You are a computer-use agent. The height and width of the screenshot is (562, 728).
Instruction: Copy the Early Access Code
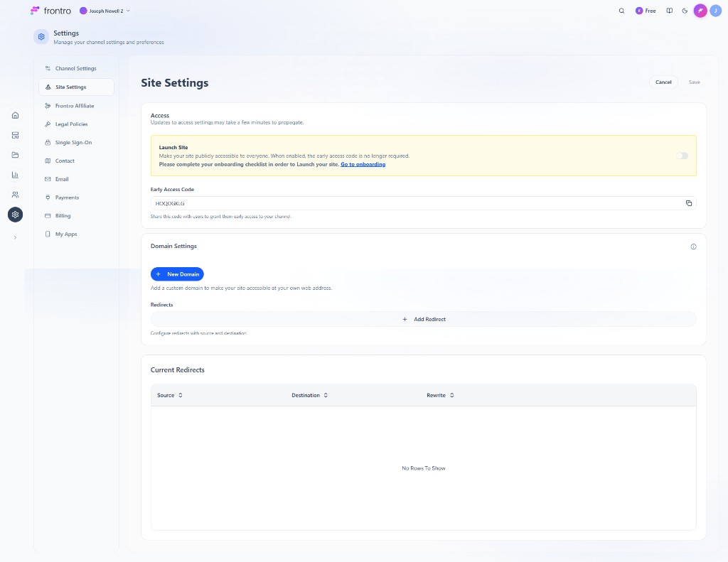(688, 203)
